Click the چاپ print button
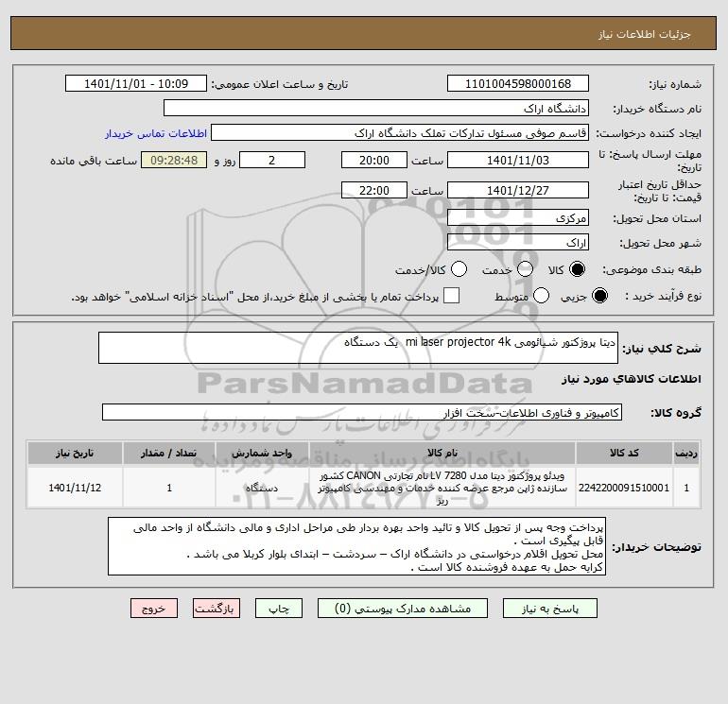728x704 pixels. click(279, 609)
